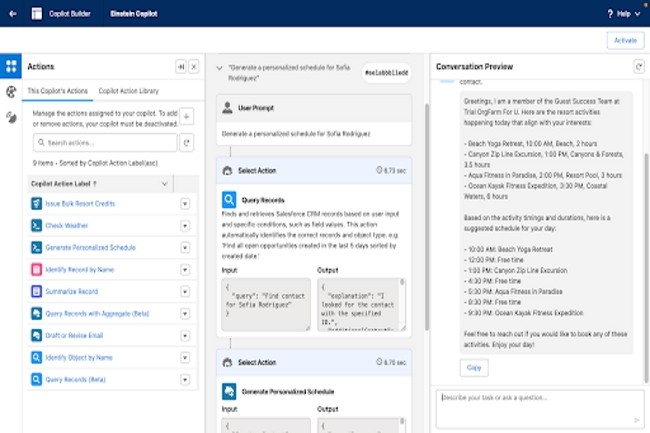Click the first Select Action step icon

(x=227, y=170)
